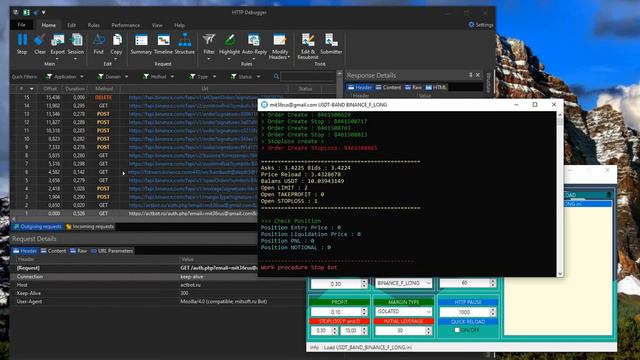Pin the Response Details panel
The width and height of the screenshot is (640, 360).
[x=470, y=75]
